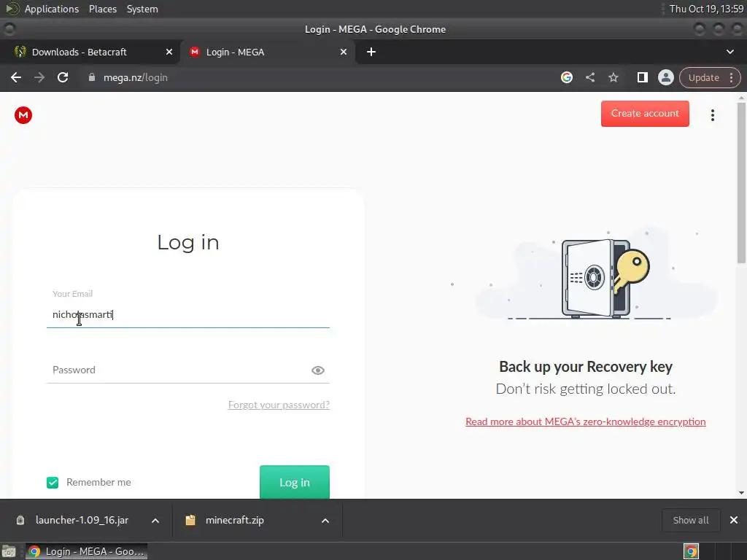Click the Update button in Chrome
Viewport: 747px width, 560px height.
[704, 77]
